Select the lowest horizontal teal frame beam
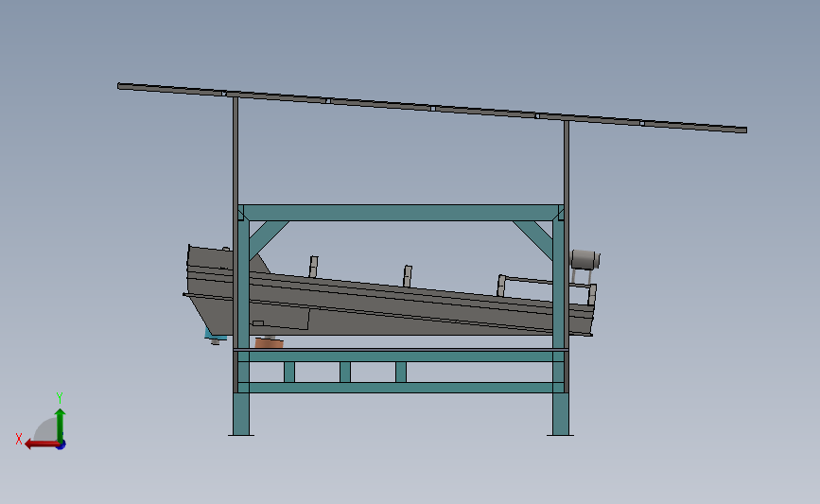The height and width of the screenshot is (504, 820). (401, 388)
